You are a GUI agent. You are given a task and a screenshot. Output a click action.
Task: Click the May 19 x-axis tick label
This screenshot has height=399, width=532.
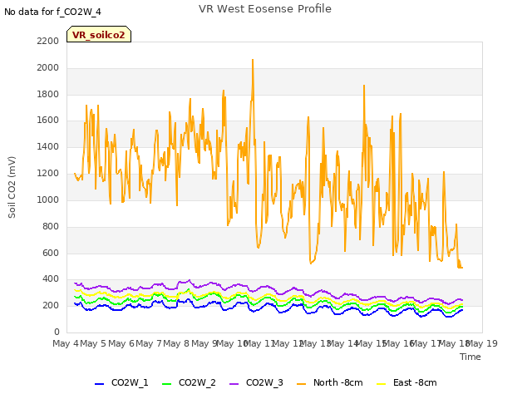[482, 343]
